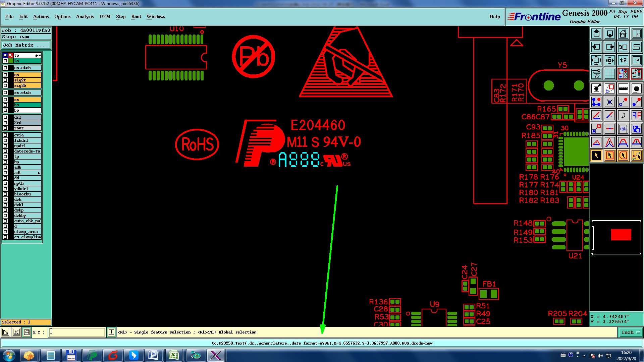The width and height of the screenshot is (644, 362).
Task: Select the polygon selection arrow tool
Action: (623, 156)
